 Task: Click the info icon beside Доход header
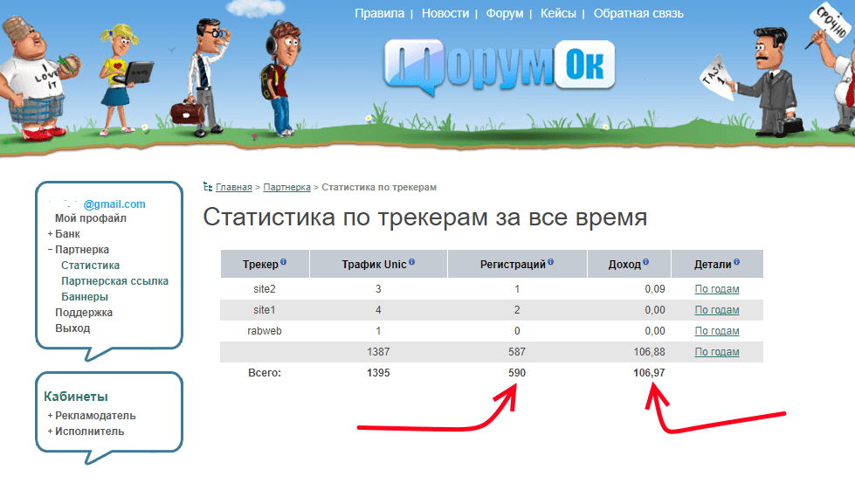647,262
